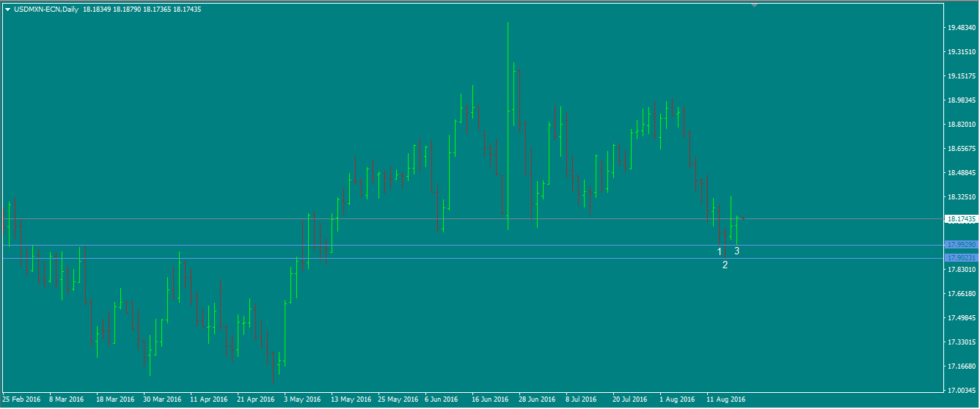Click the 18.98345 price scale label
980x409 pixels.
962,100
